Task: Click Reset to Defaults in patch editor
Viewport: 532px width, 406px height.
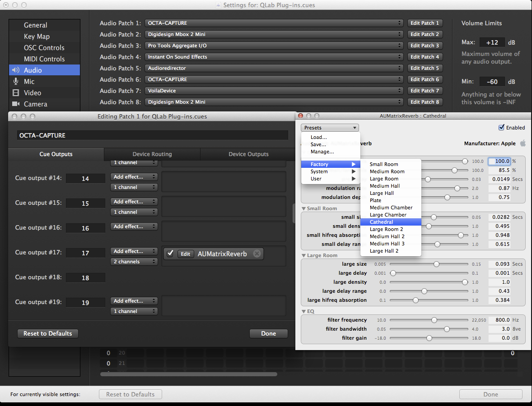Action: point(48,334)
